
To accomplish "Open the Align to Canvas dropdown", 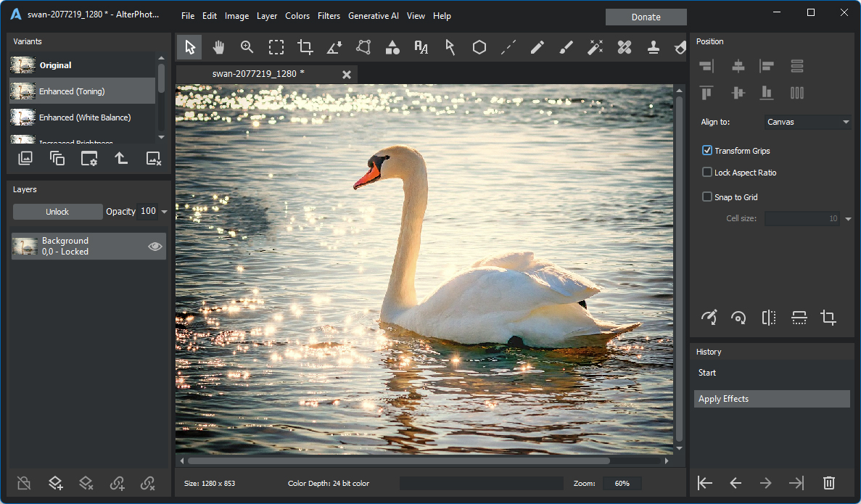I will click(x=808, y=122).
